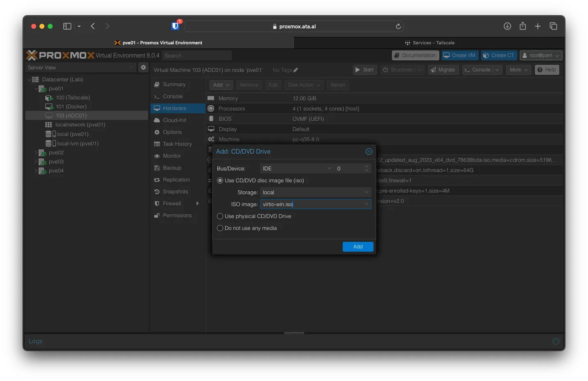Click the Add button in dialog

[358, 247]
